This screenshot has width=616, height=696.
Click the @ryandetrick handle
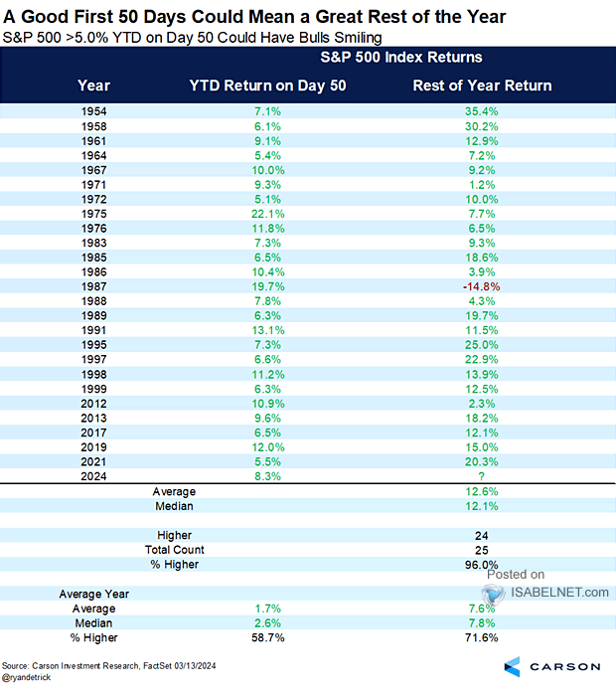[x=26, y=678]
